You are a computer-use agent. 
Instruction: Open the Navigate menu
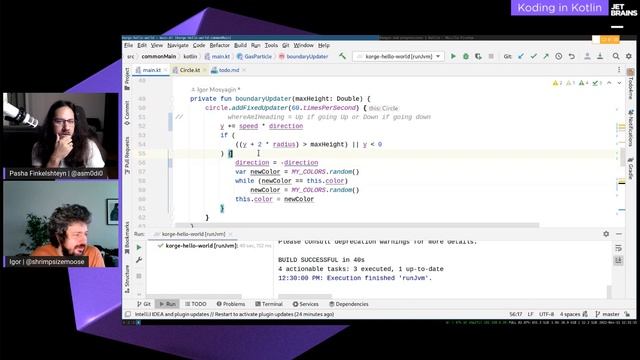pos(178,45)
